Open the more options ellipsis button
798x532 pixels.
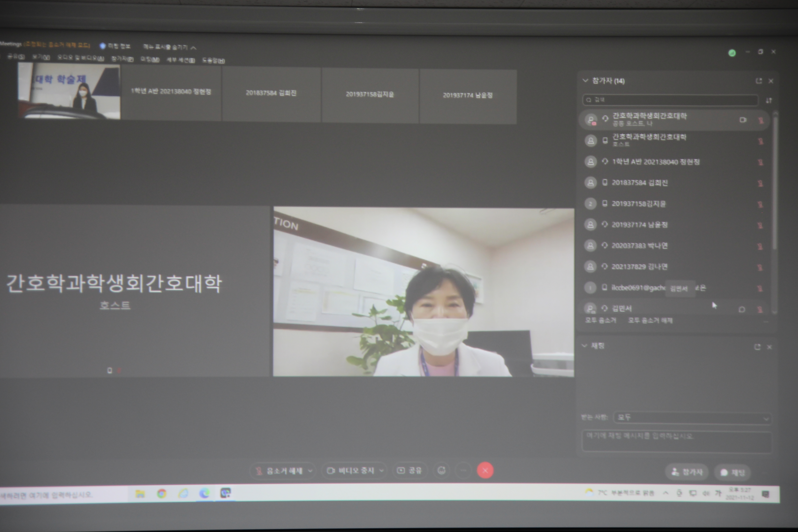click(x=463, y=470)
